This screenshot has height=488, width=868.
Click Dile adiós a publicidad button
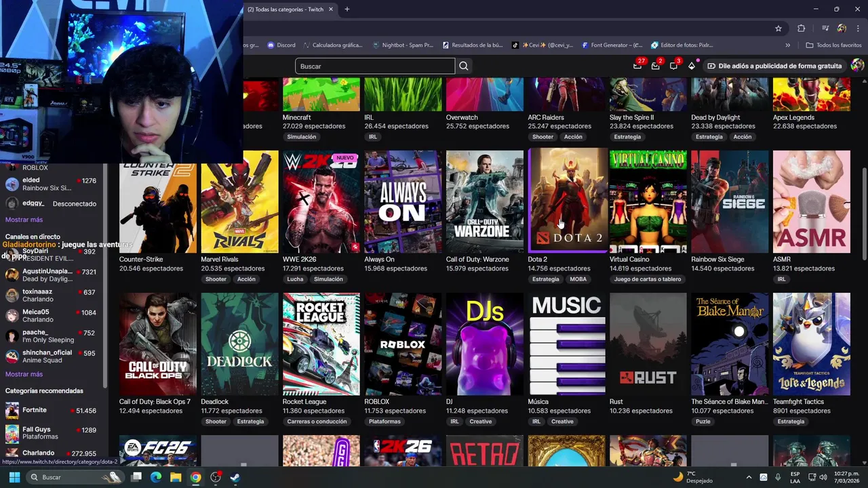(774, 66)
